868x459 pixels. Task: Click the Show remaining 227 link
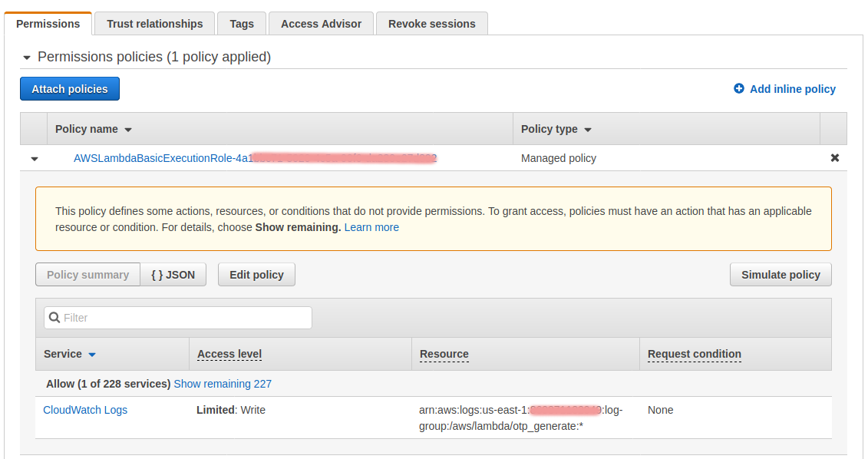click(x=223, y=384)
